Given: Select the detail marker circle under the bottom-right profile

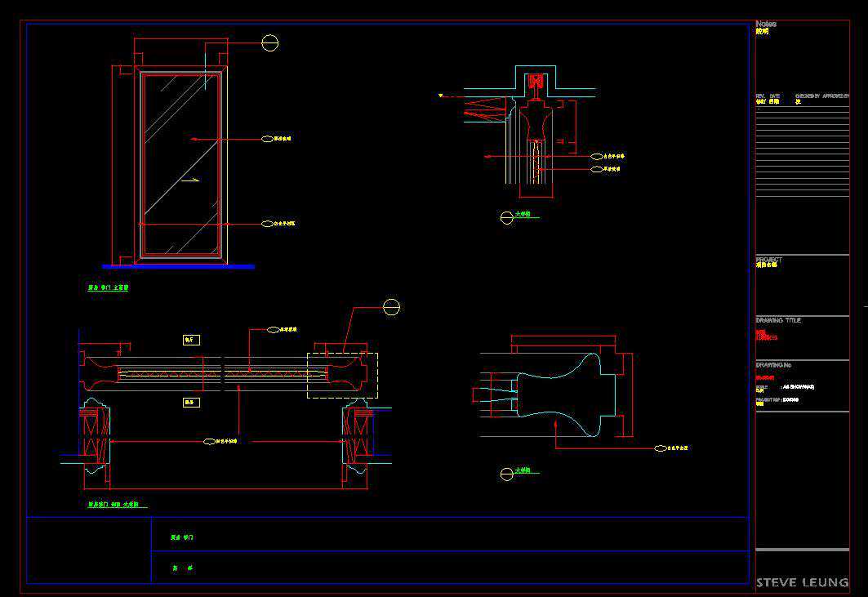Looking at the screenshot, I should pyautogui.click(x=506, y=474).
